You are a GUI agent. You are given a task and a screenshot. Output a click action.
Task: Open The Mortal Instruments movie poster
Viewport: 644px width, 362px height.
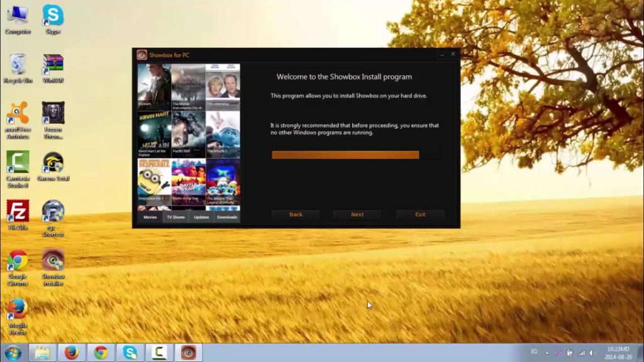(x=189, y=86)
